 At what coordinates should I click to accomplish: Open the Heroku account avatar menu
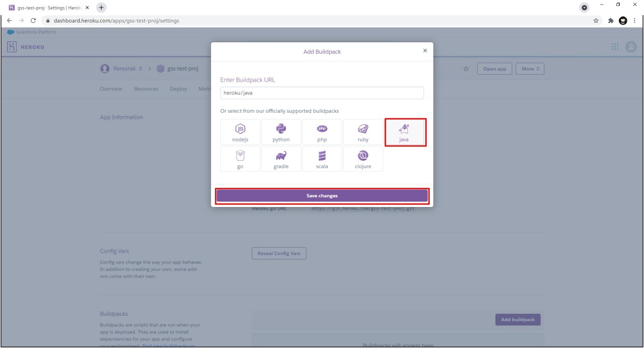[630, 47]
